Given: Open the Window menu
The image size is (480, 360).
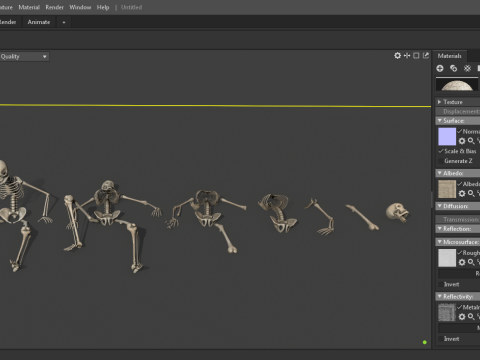Looking at the screenshot, I should coord(80,7).
